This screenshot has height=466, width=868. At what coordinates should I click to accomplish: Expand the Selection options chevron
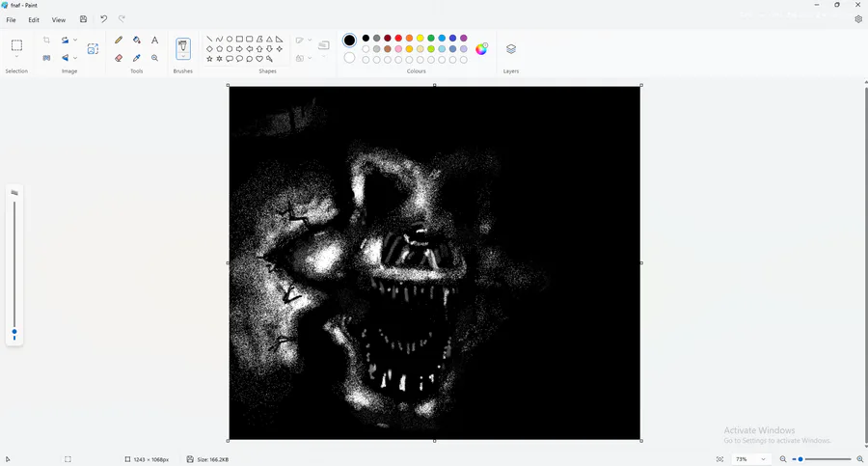click(x=16, y=57)
